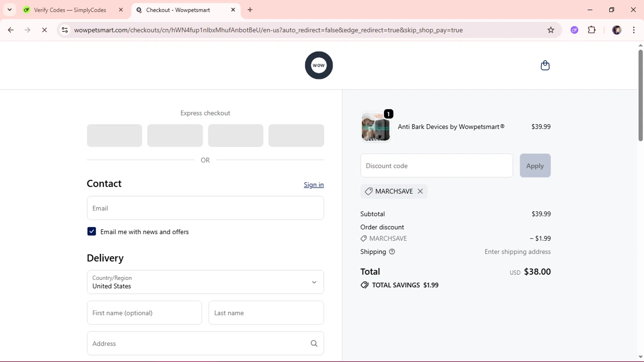Click the USD $38.00 total amount
This screenshot has width=644, height=362.
coord(530,272)
